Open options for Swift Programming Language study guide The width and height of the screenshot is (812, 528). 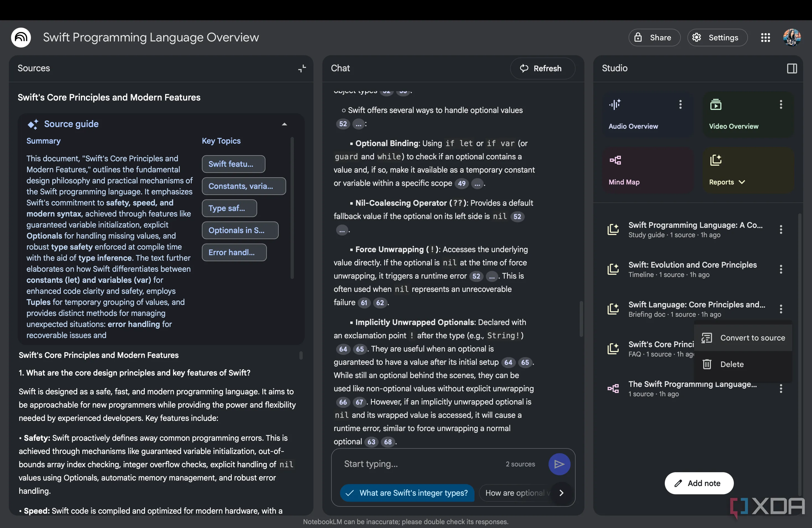(x=781, y=229)
